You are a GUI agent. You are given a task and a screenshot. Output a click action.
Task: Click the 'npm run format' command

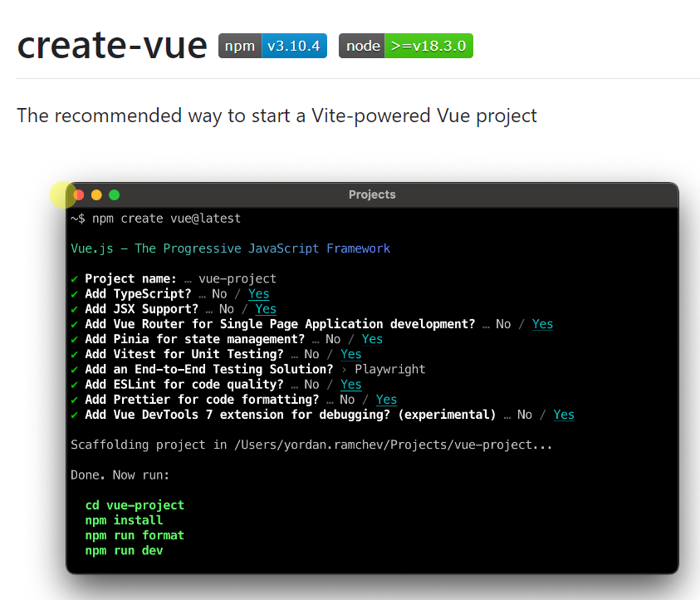135,536
